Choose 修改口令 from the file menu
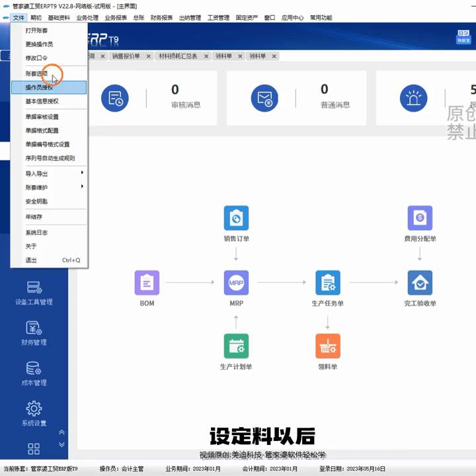This screenshot has width=476, height=476. pyautogui.click(x=49, y=58)
